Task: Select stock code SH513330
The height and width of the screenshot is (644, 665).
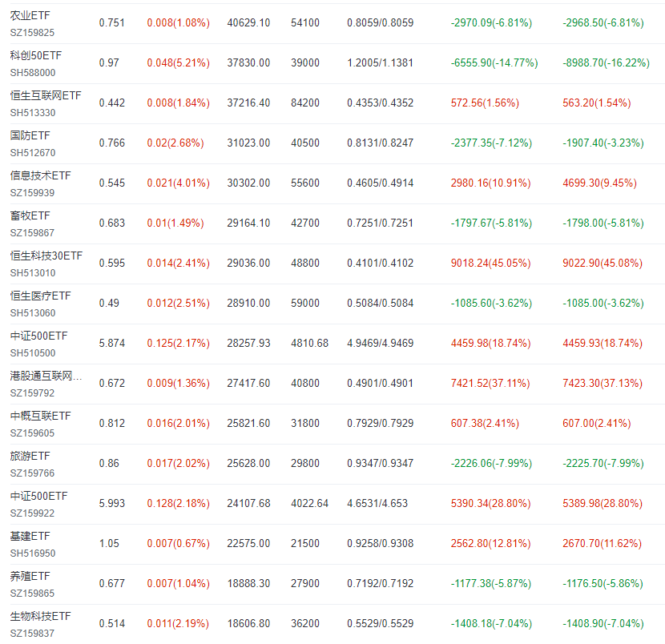Action: (x=33, y=113)
